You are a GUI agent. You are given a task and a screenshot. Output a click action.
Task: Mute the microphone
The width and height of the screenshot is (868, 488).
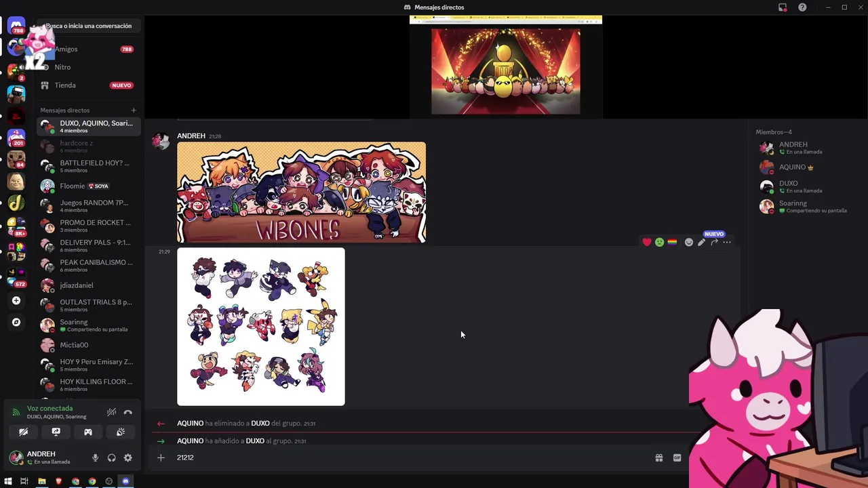95,457
